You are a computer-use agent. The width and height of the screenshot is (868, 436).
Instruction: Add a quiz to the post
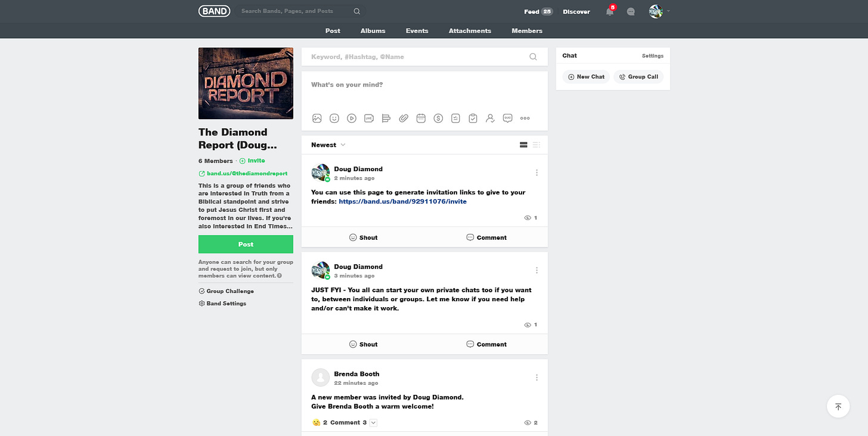coord(507,118)
